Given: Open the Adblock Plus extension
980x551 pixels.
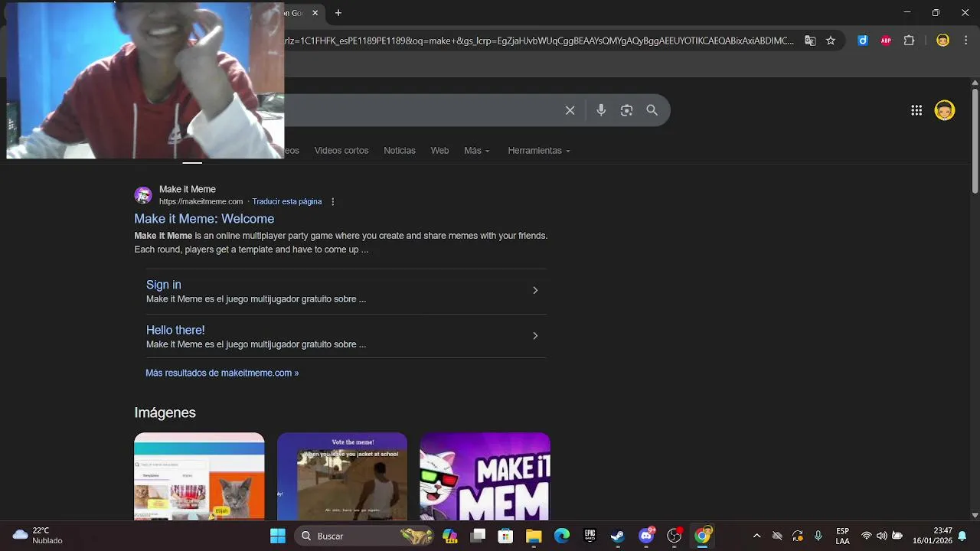Looking at the screenshot, I should [x=886, y=41].
